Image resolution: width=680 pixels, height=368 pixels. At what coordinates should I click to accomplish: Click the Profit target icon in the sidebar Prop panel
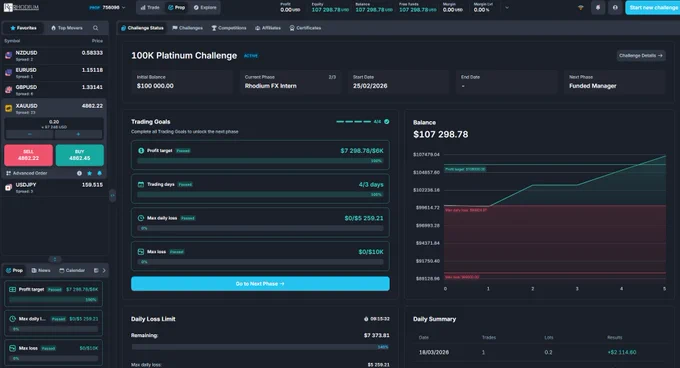pos(13,289)
